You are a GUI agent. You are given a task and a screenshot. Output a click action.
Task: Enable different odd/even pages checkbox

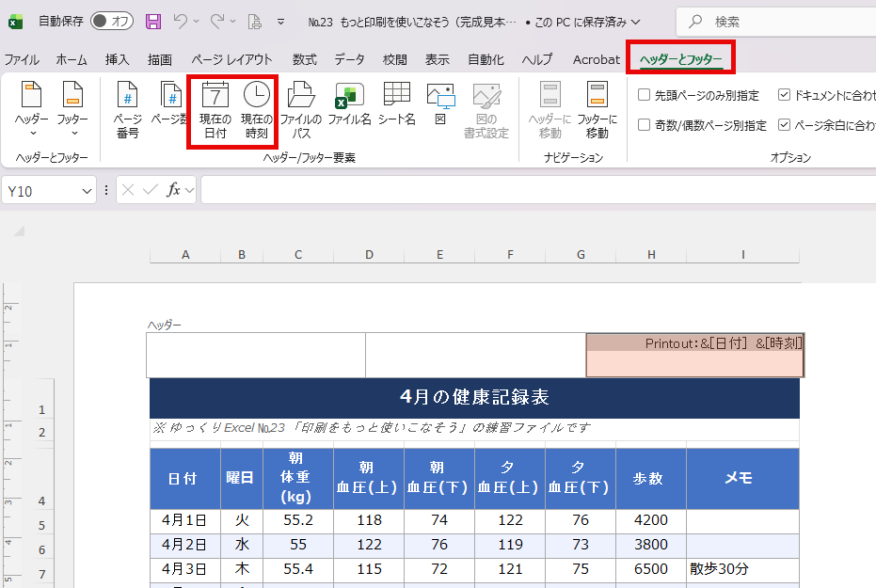point(645,125)
